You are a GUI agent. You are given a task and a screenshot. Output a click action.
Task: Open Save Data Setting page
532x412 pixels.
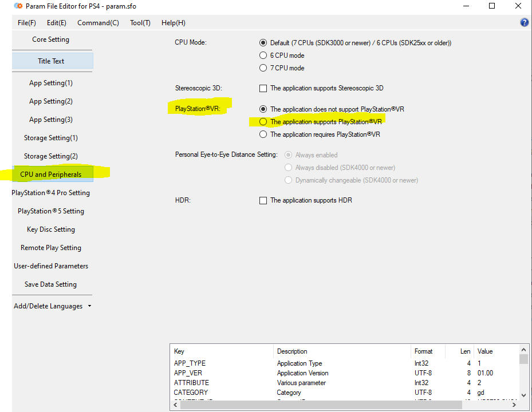tap(51, 284)
